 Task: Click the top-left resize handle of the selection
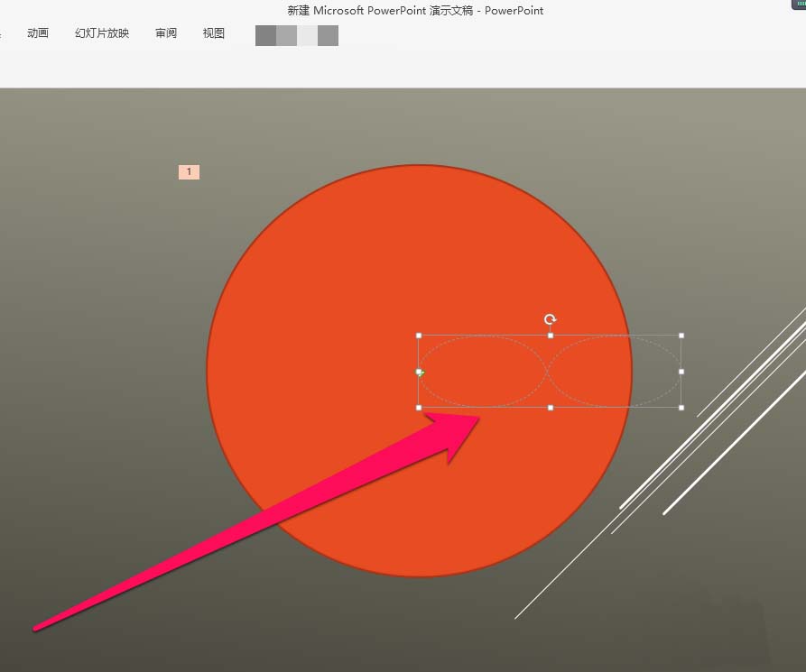(x=419, y=336)
